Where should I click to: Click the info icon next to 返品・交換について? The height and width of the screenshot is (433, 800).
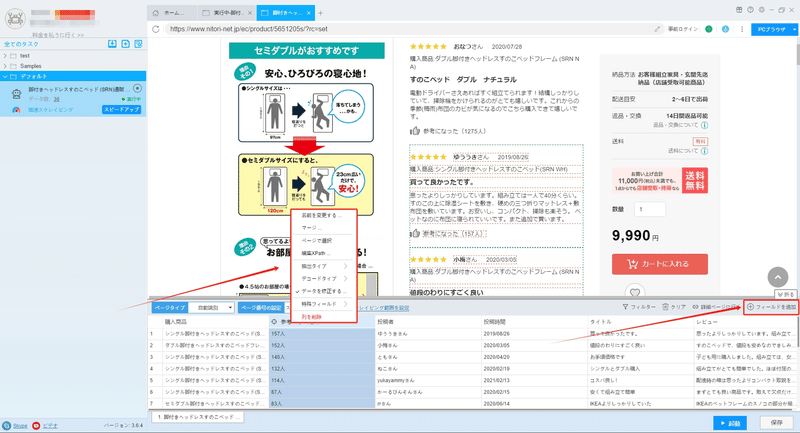(x=705, y=125)
